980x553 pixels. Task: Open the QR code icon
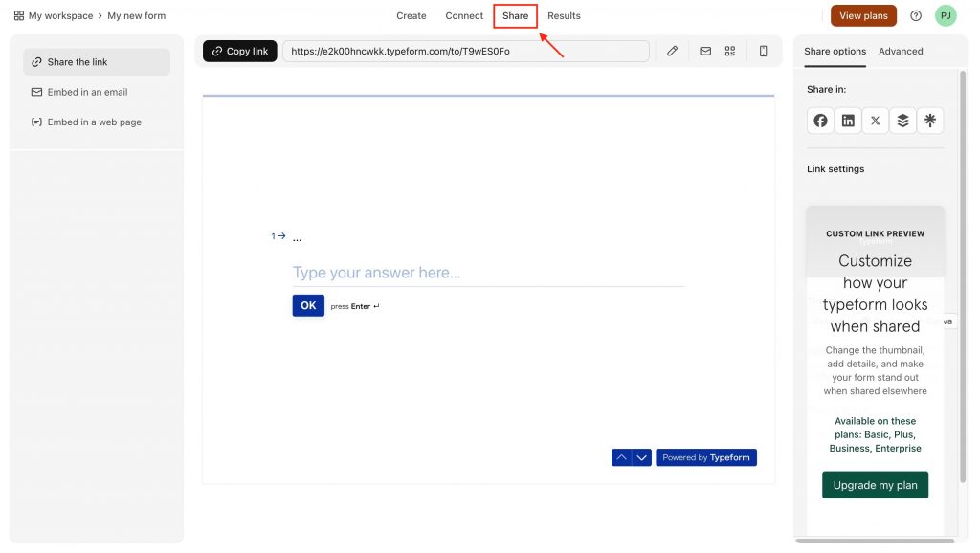tap(730, 52)
